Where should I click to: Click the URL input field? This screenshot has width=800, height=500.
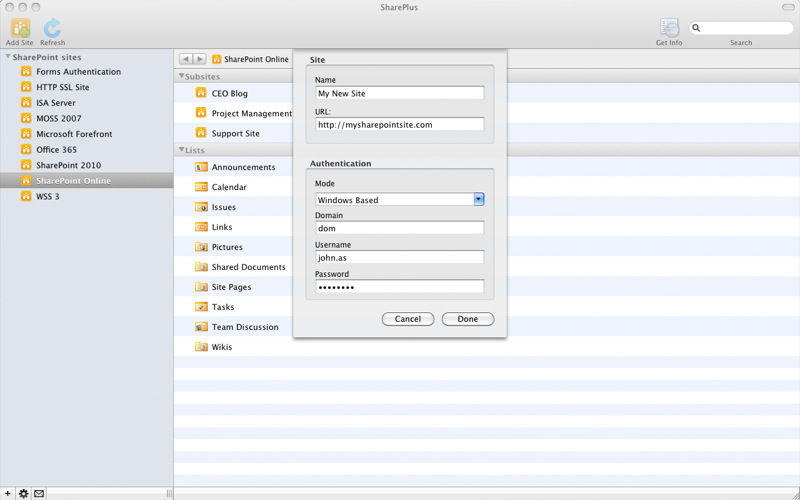tap(399, 124)
